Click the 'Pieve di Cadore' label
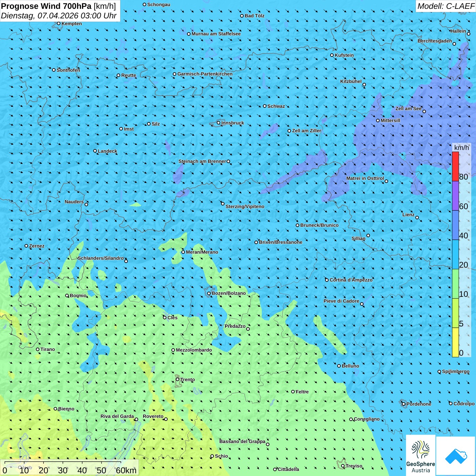Screen dimensions: 476x476 [x=341, y=301]
